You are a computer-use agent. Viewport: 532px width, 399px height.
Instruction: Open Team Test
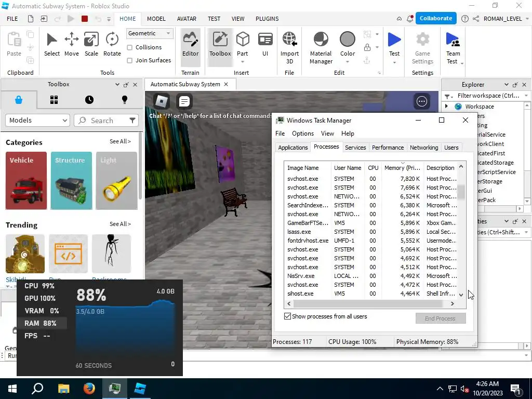point(453,47)
